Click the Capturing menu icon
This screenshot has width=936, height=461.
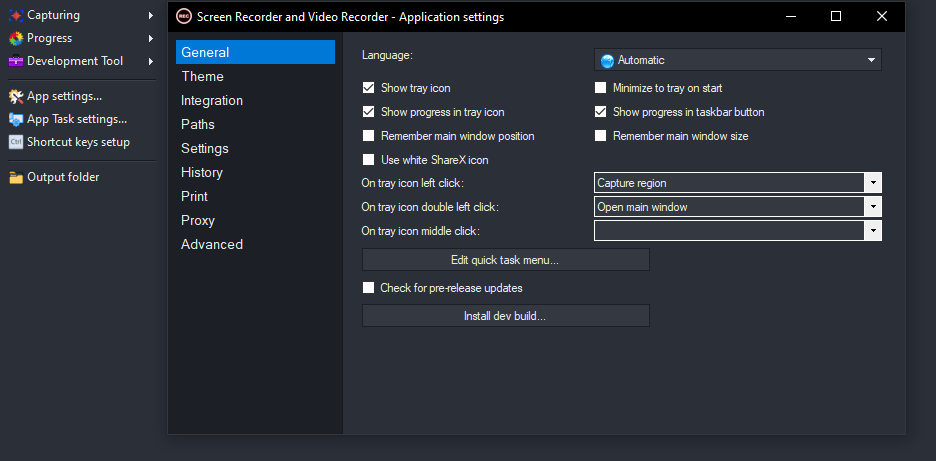16,16
